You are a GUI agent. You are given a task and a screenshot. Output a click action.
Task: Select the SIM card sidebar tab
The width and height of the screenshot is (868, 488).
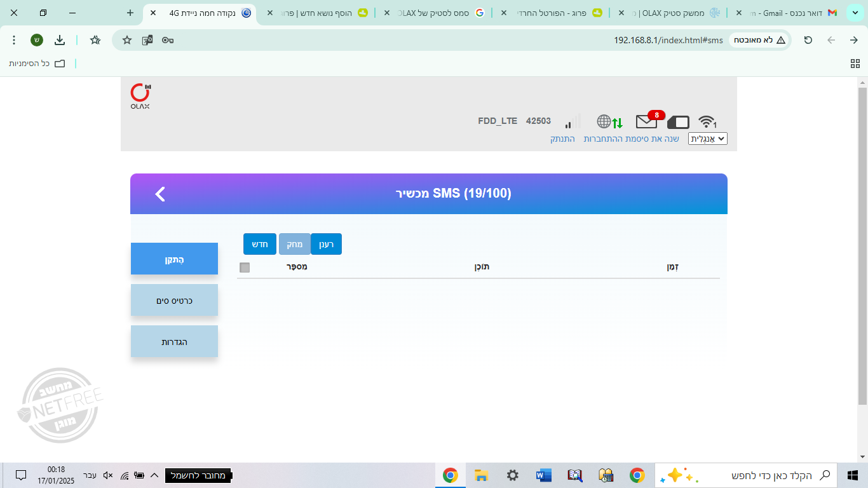point(174,300)
